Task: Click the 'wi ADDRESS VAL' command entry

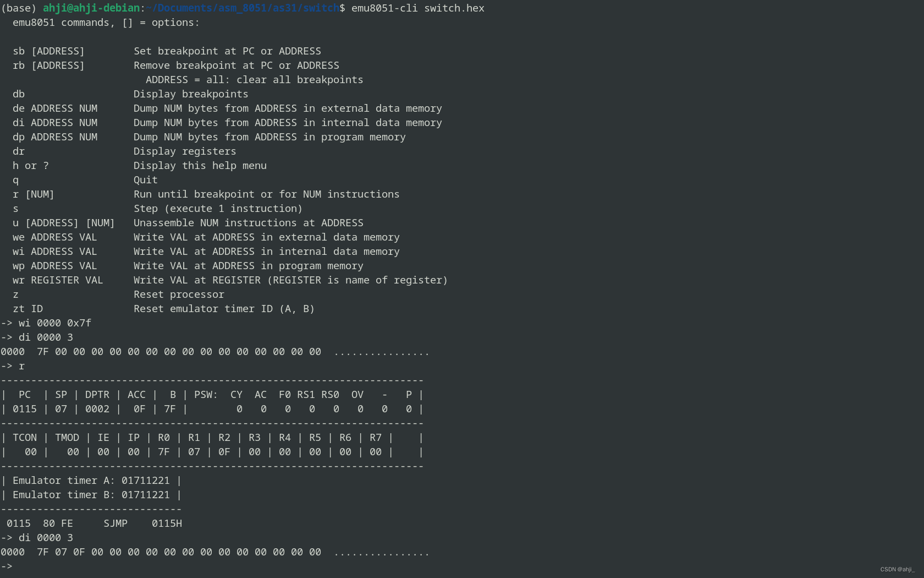Action: click(55, 252)
